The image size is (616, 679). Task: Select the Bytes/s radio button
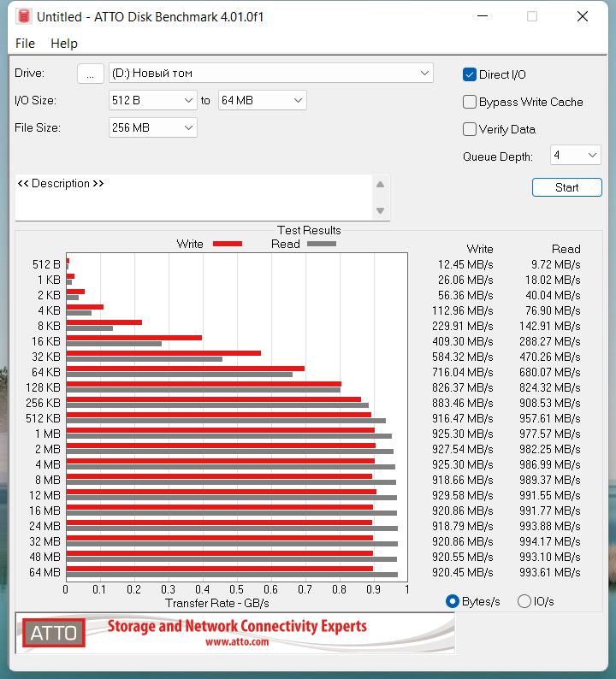click(x=453, y=601)
